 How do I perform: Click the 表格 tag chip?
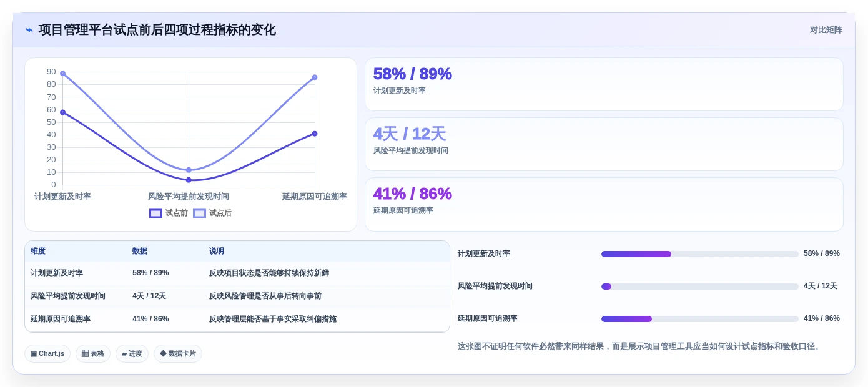point(93,354)
